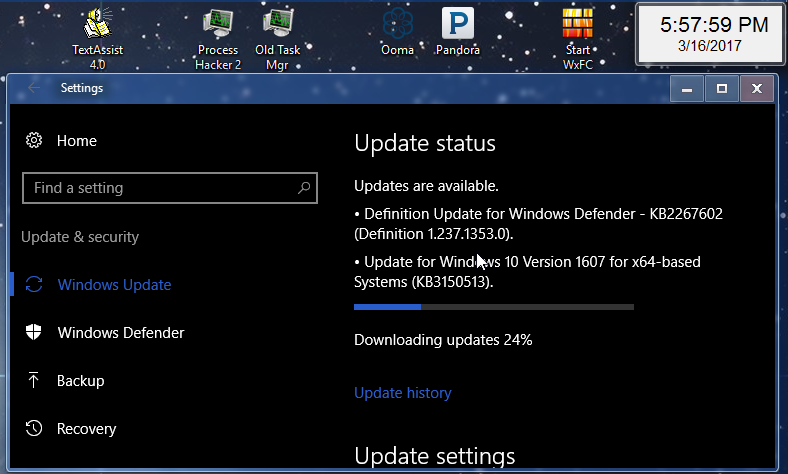Viewport: 788px width, 474px height.
Task: Click the download progress bar
Action: 494,307
